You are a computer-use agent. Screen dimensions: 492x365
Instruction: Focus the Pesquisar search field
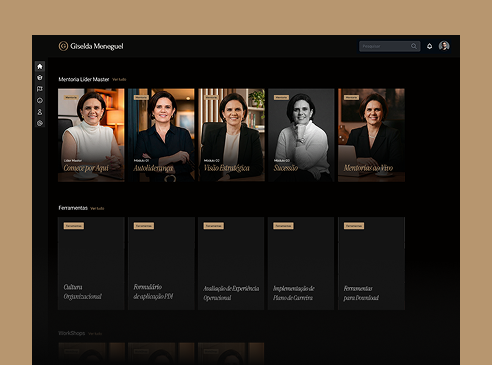(x=389, y=46)
